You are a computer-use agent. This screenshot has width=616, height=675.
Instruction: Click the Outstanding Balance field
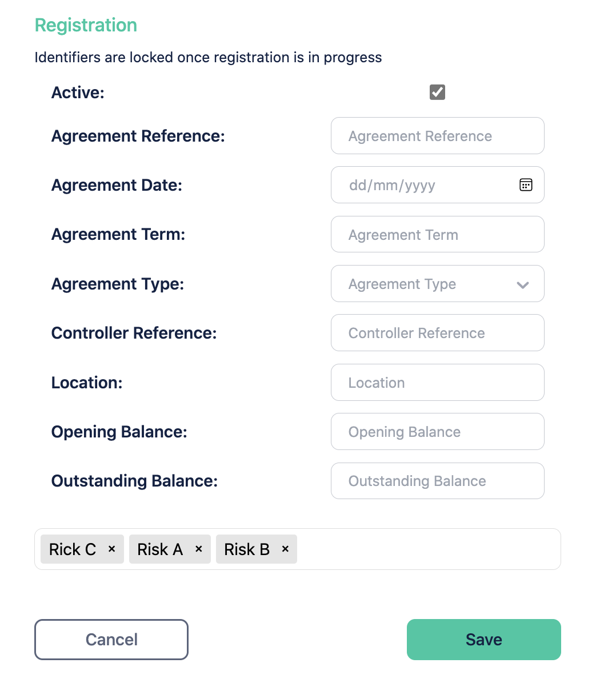[437, 481]
